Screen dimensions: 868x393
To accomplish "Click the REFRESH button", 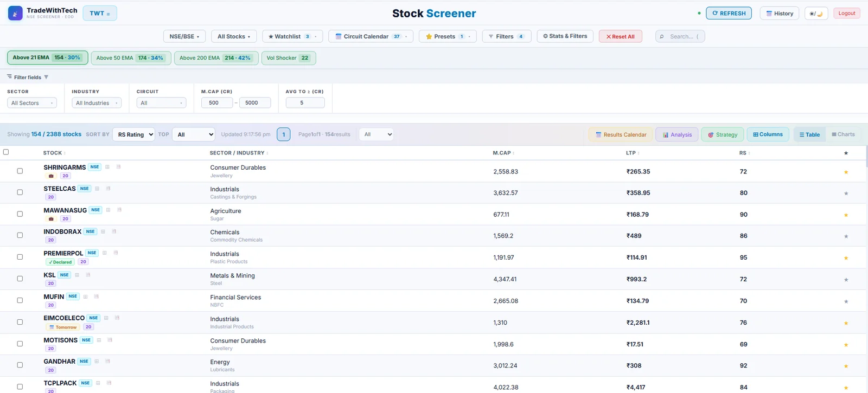I will click(729, 13).
